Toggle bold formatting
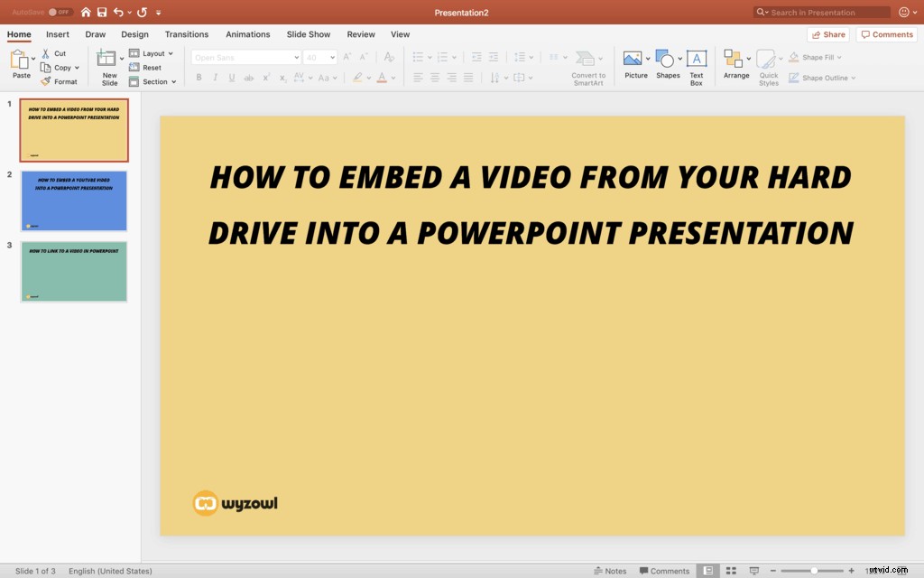The width and height of the screenshot is (924, 578). (199, 78)
